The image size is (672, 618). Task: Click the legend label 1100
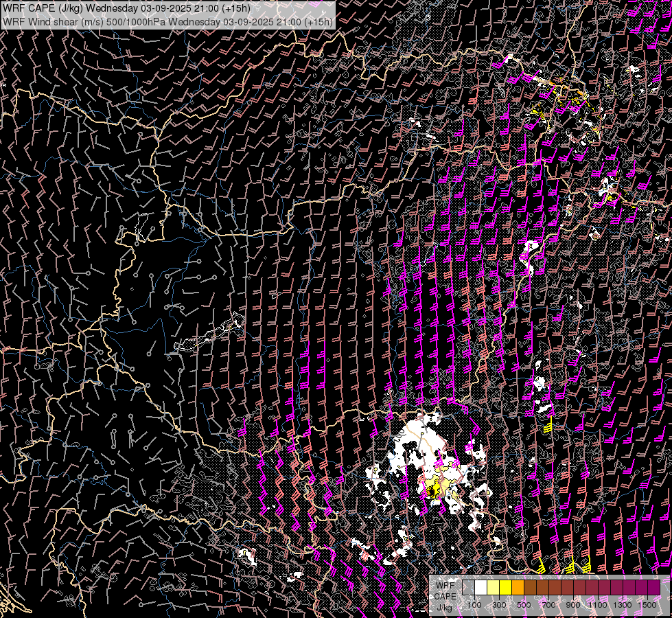click(598, 605)
